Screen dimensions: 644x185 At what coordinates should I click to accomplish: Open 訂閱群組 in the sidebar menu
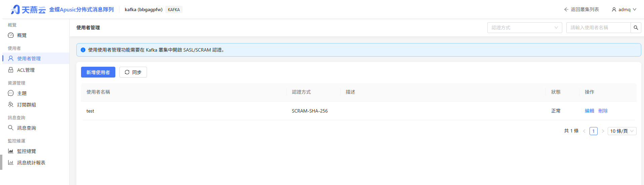(36, 104)
